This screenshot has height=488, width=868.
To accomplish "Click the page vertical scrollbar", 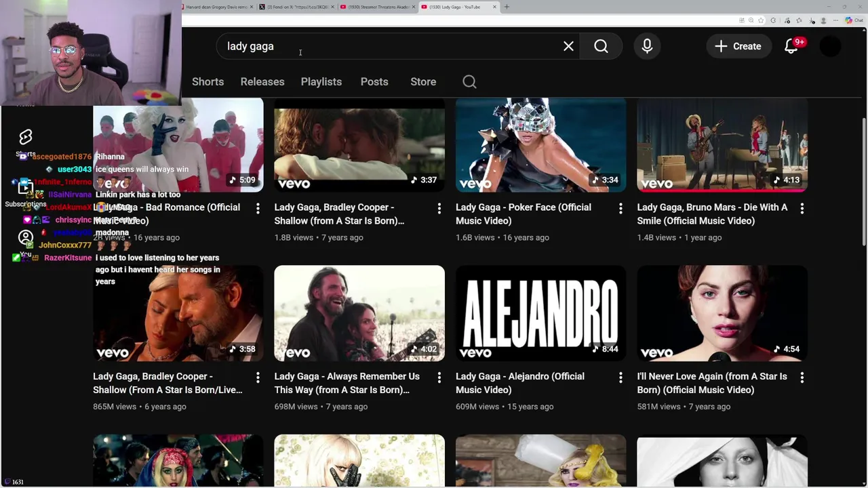I will pos(863,183).
